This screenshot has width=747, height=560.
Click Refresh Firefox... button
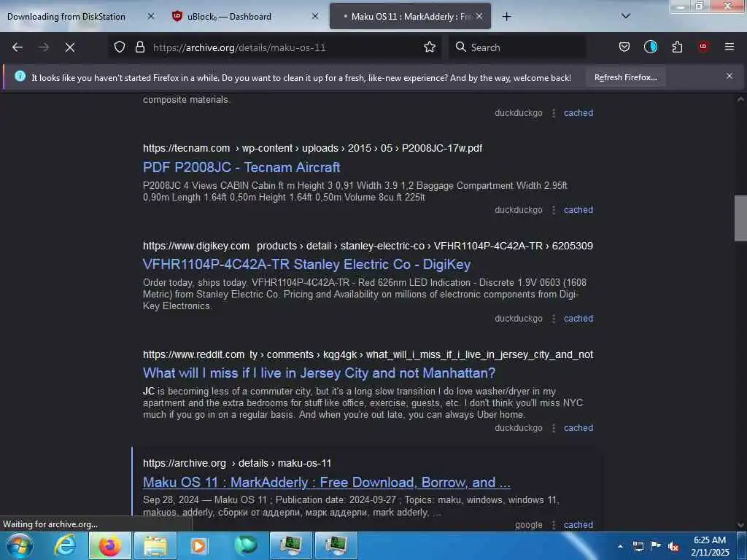[625, 77]
